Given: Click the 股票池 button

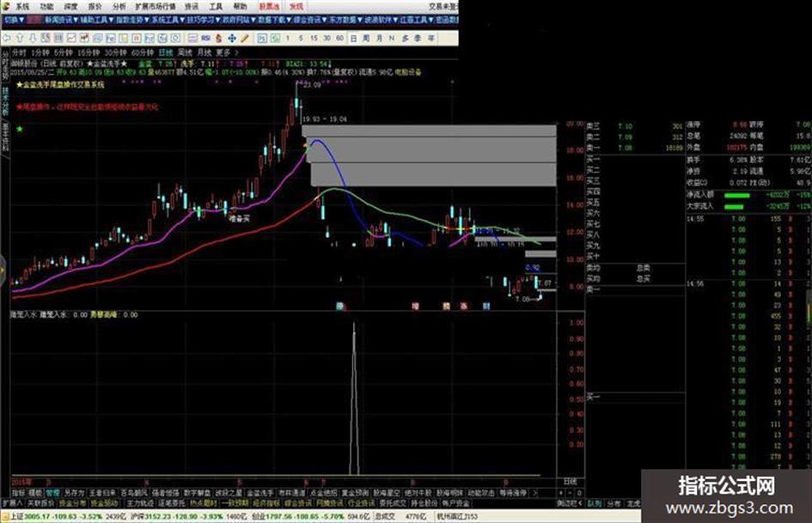Looking at the screenshot, I should [x=269, y=7].
